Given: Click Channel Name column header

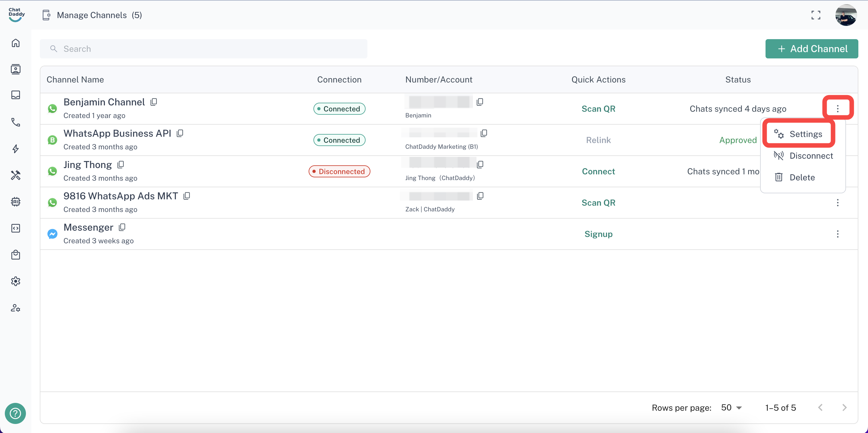Looking at the screenshot, I should 75,79.
